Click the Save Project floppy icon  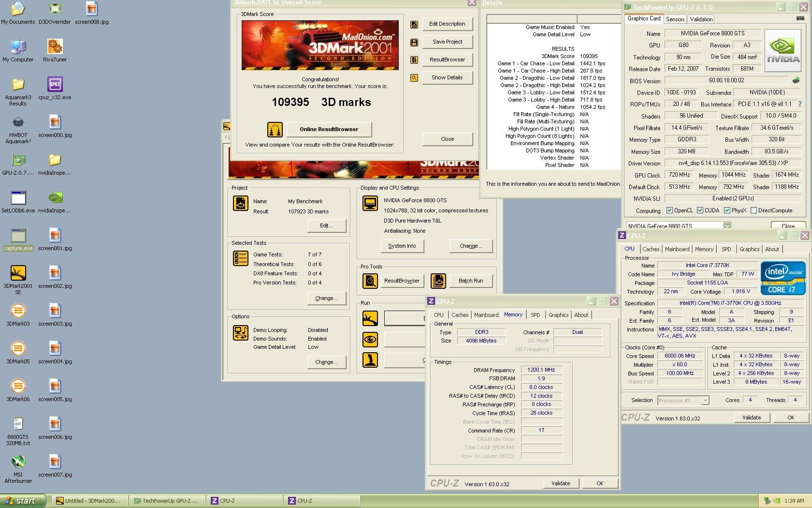(414, 43)
